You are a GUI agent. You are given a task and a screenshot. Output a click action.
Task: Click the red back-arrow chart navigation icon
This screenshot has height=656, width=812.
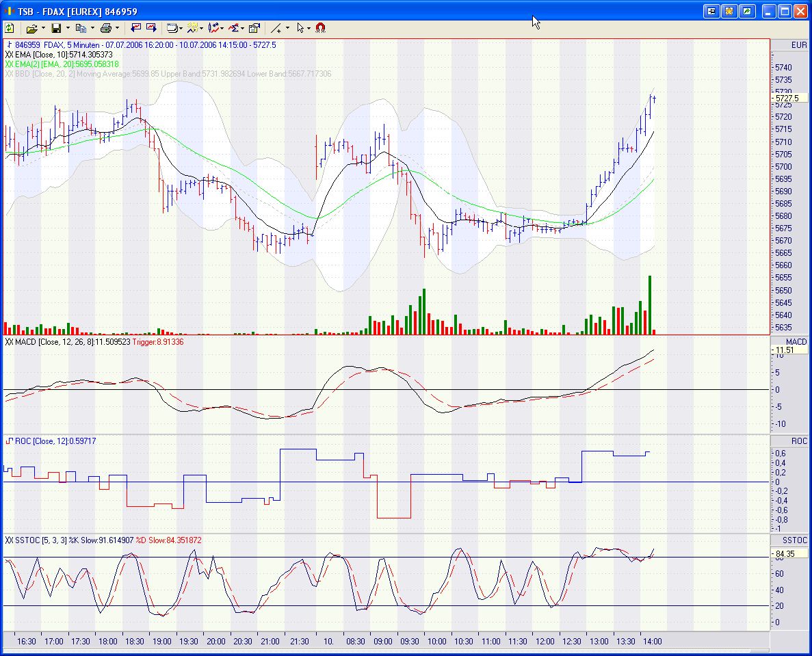tap(136, 28)
